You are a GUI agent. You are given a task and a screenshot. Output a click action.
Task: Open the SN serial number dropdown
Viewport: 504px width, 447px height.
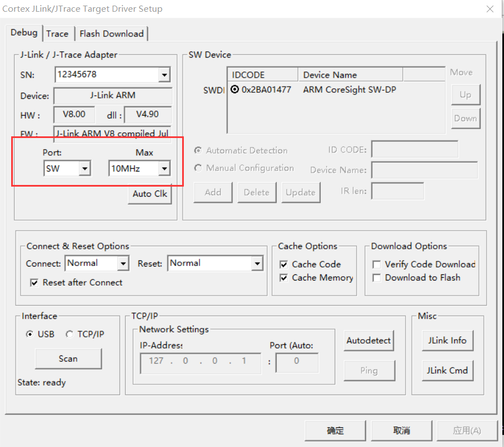pyautogui.click(x=164, y=74)
